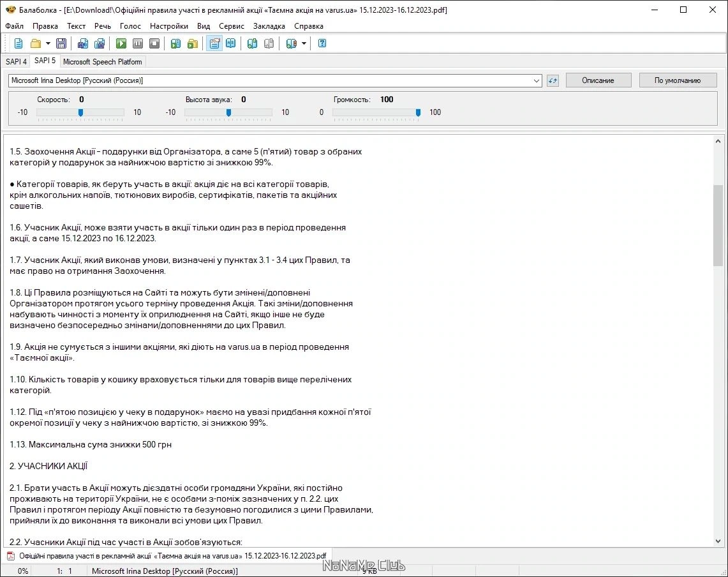728x577 pixels.
Task: Open the Справка menu
Action: click(x=308, y=26)
